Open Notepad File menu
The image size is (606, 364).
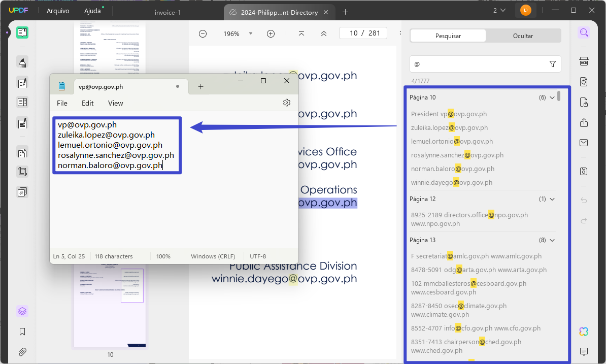click(62, 103)
